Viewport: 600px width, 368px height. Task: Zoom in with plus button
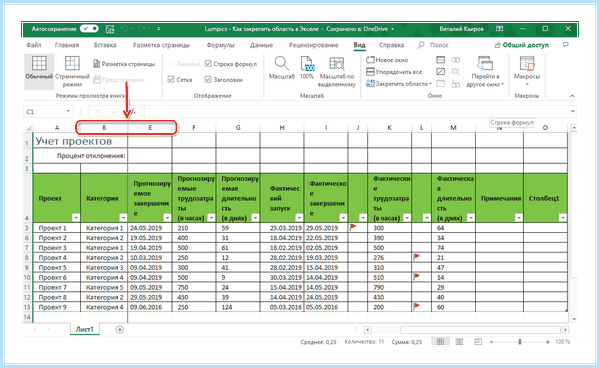pyautogui.click(x=548, y=342)
